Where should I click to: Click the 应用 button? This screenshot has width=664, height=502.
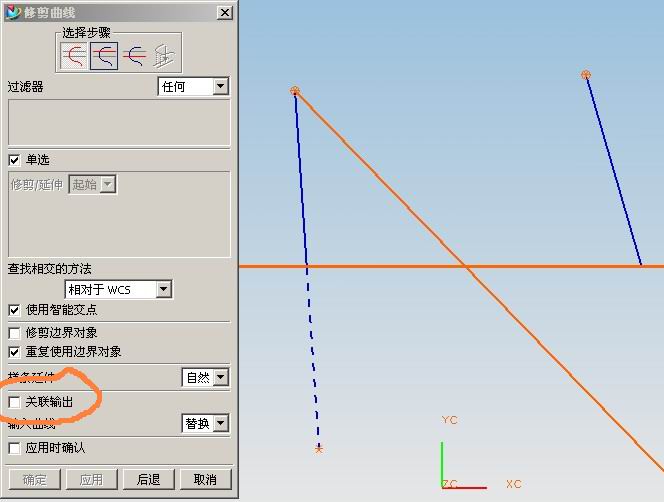coord(91,480)
